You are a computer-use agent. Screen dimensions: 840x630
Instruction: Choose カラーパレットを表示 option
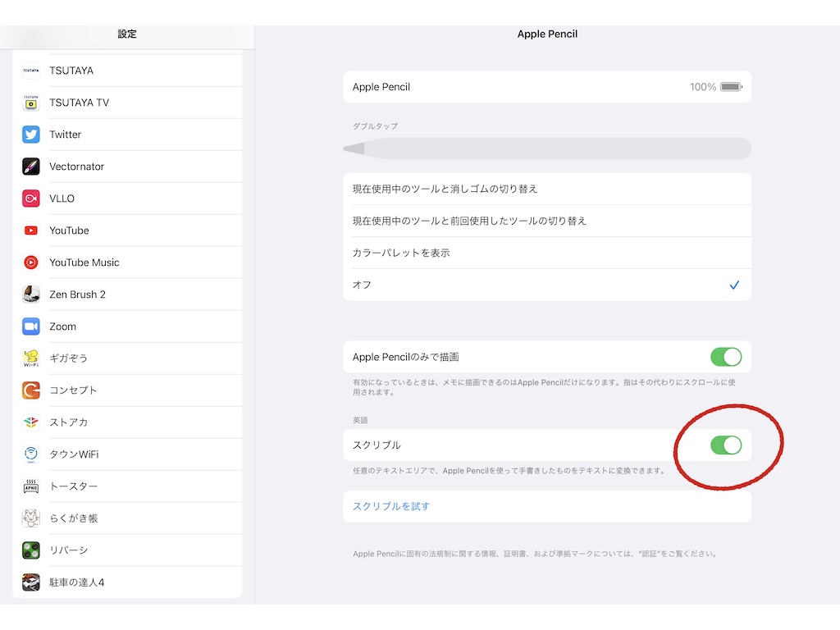pos(546,253)
